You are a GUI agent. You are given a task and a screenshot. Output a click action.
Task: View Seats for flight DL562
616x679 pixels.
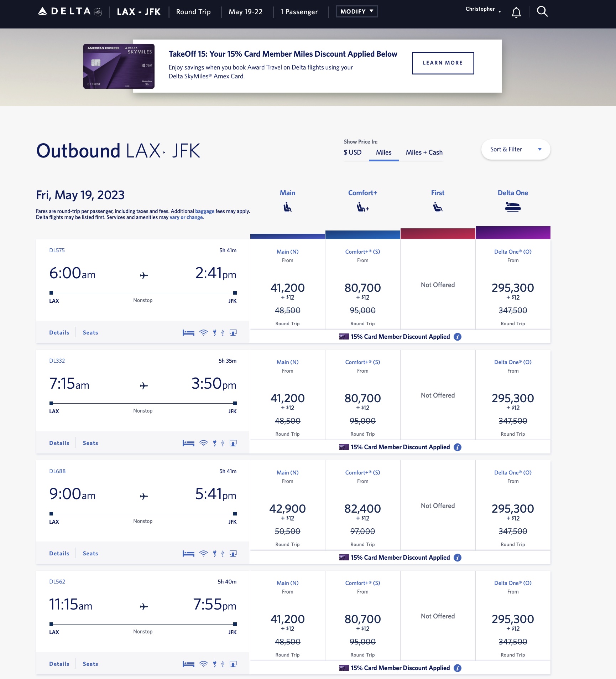pyautogui.click(x=90, y=664)
